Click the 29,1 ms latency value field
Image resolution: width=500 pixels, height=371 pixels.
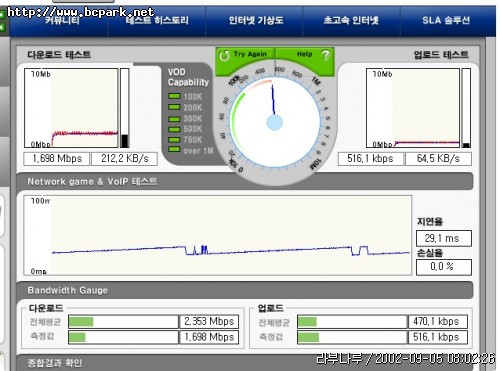coord(444,238)
